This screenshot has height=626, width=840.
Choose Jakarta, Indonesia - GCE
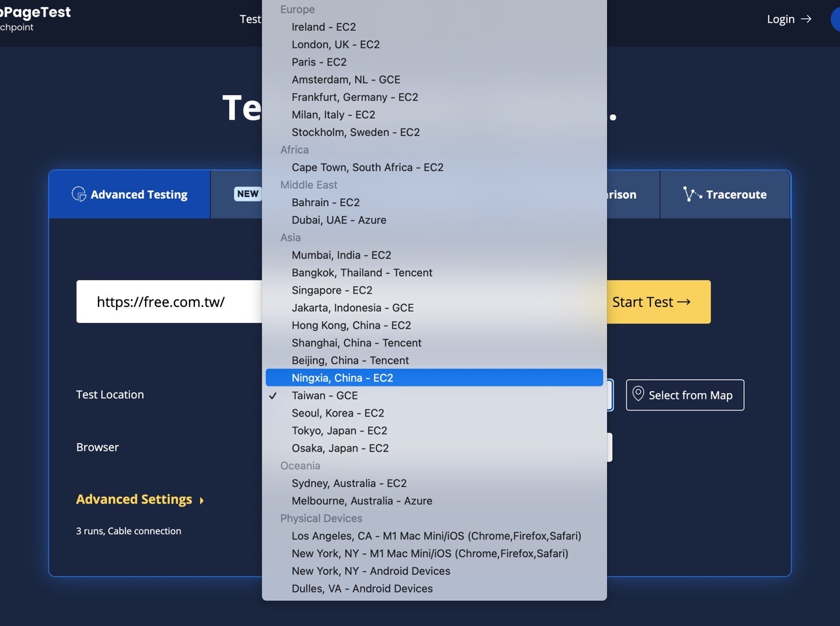coord(434,308)
